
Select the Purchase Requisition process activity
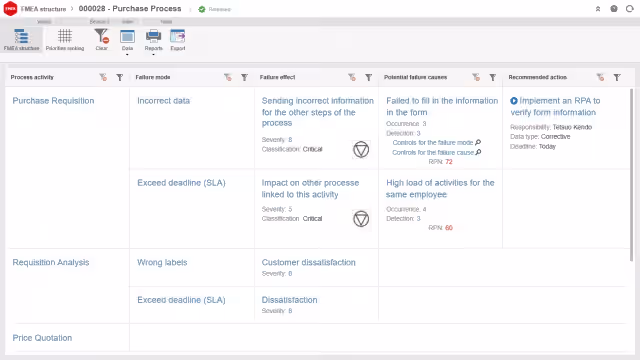click(x=53, y=100)
